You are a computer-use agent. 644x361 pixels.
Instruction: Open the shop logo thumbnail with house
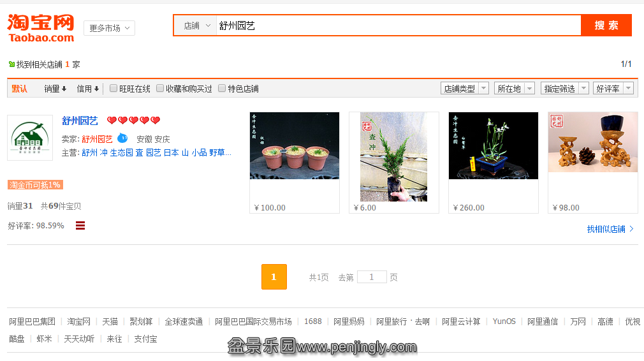30,138
